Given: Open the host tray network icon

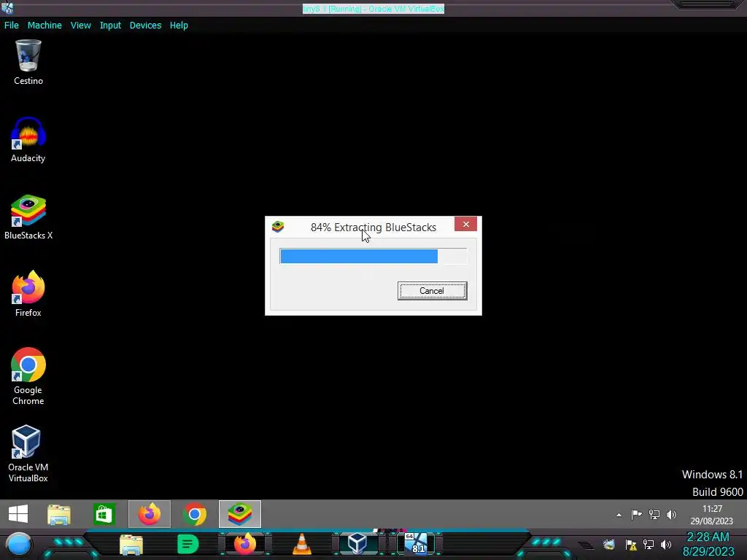Looking at the screenshot, I should point(649,544).
